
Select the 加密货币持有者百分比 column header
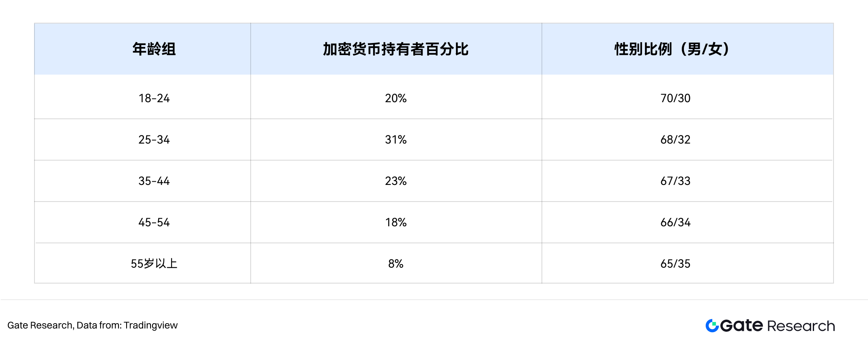tap(396, 49)
